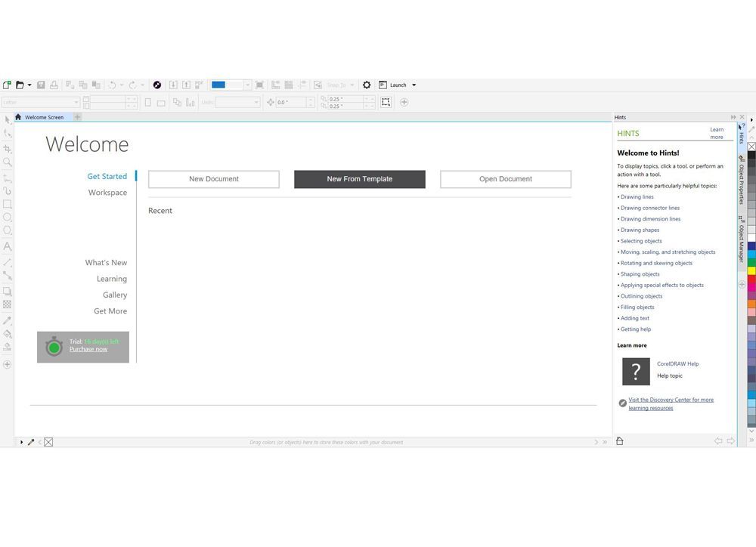Viewport: 756px width, 547px height.
Task: Click the quick customize plus at toolbox bottom
Action: coord(8,364)
